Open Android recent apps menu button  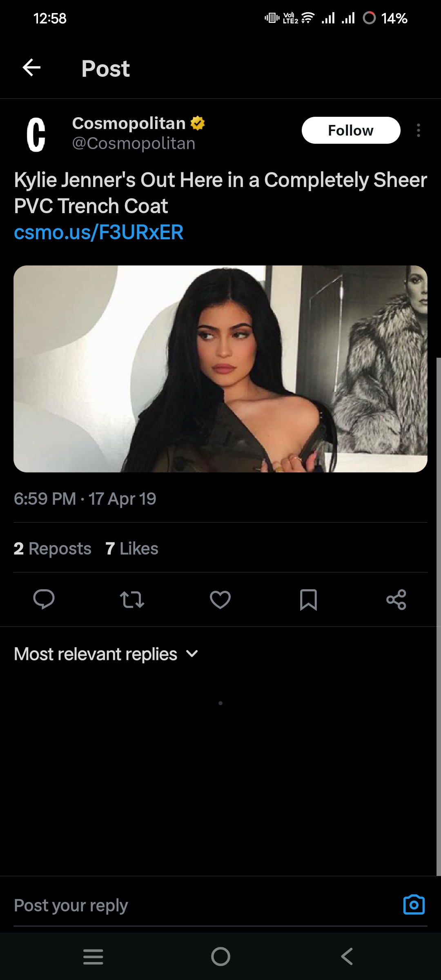93,956
